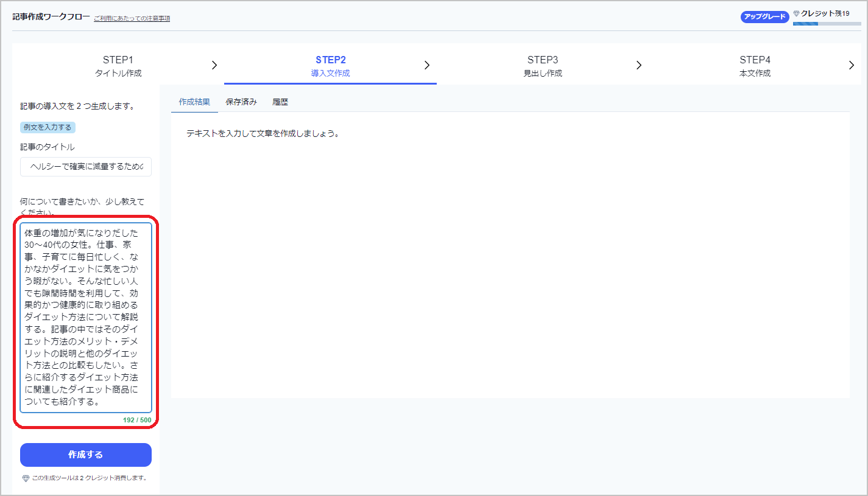Viewport: 868px width, 496px height.
Task: Click the credit remaining progress bar
Action: (827, 24)
